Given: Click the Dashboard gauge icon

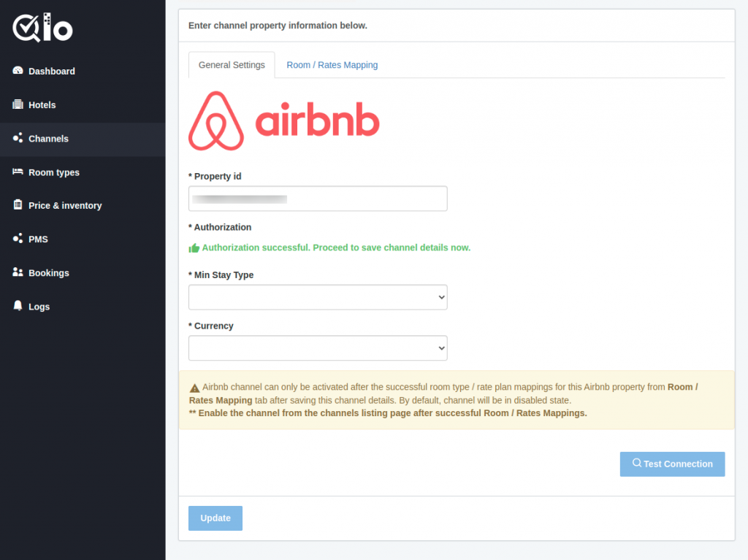Looking at the screenshot, I should tap(18, 71).
